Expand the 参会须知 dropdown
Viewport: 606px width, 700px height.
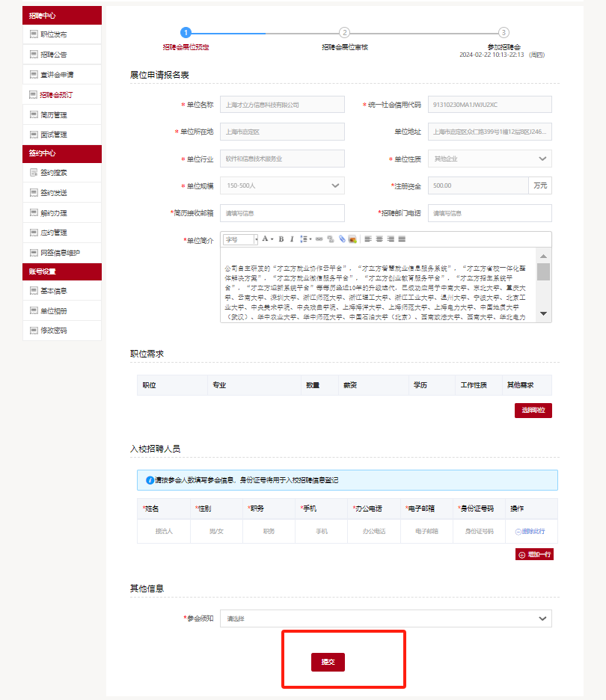[385, 618]
